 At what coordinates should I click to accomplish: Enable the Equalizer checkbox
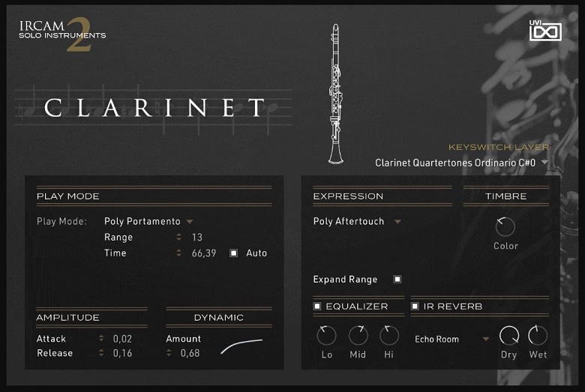[x=317, y=307]
